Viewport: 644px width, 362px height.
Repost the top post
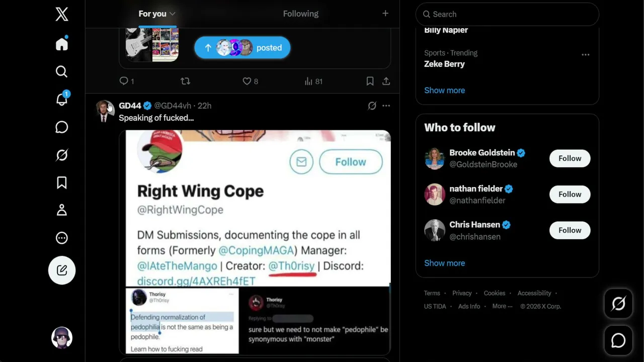coord(185,81)
